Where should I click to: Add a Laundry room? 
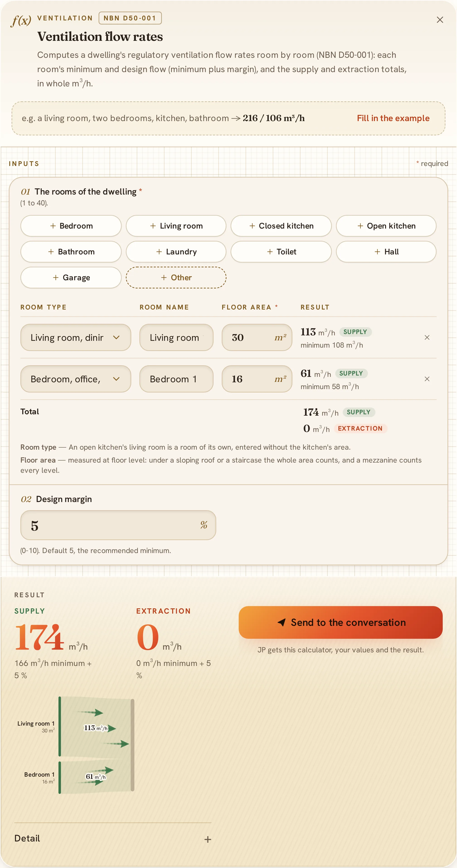pos(176,252)
